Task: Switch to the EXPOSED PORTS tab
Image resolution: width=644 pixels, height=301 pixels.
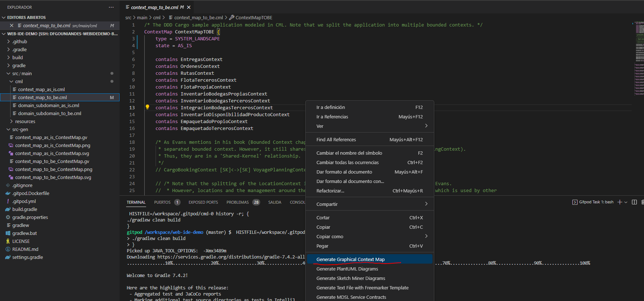Action: pyautogui.click(x=203, y=202)
